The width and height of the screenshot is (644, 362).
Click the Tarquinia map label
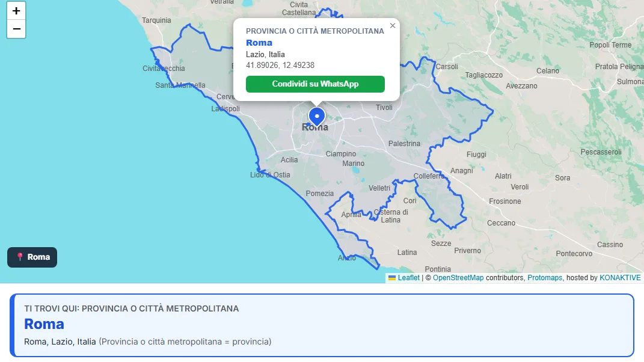pyautogui.click(x=156, y=20)
